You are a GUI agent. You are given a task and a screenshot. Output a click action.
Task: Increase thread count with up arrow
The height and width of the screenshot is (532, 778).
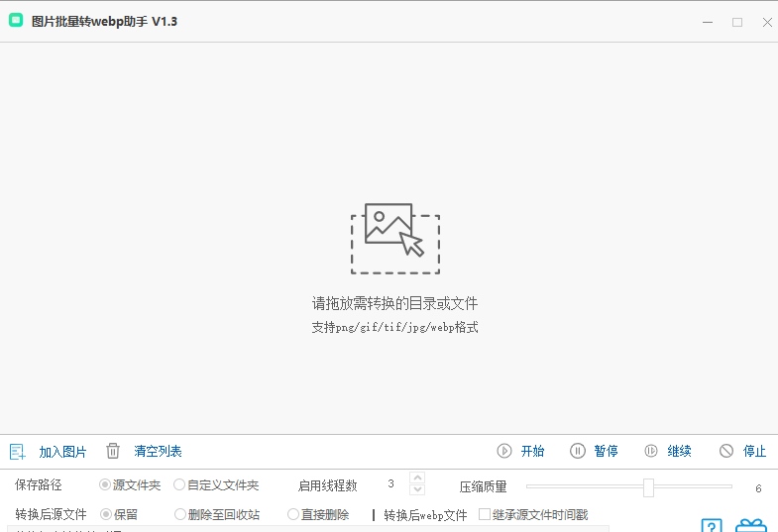coord(417,479)
